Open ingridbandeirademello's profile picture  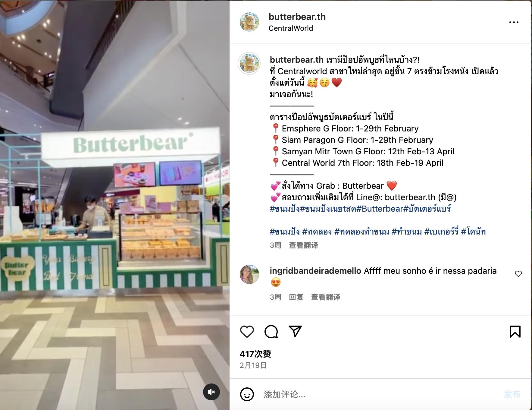(x=249, y=274)
